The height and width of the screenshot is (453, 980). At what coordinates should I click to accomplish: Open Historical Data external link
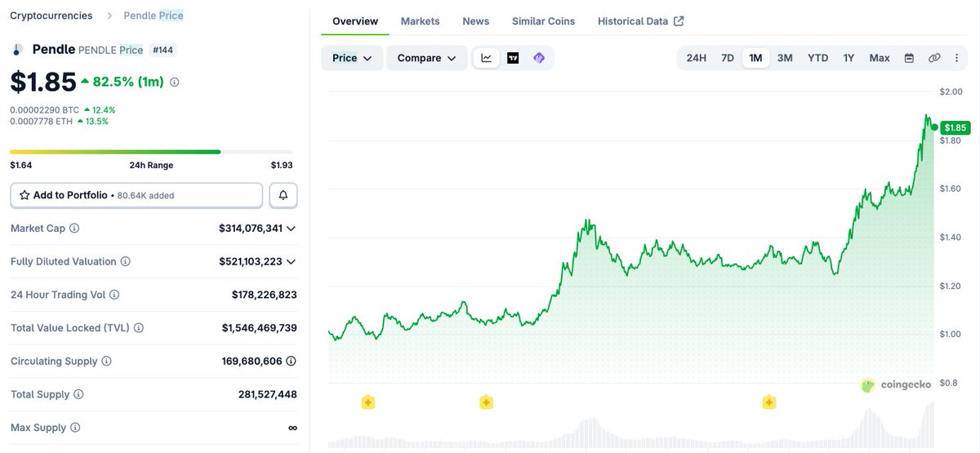click(641, 21)
